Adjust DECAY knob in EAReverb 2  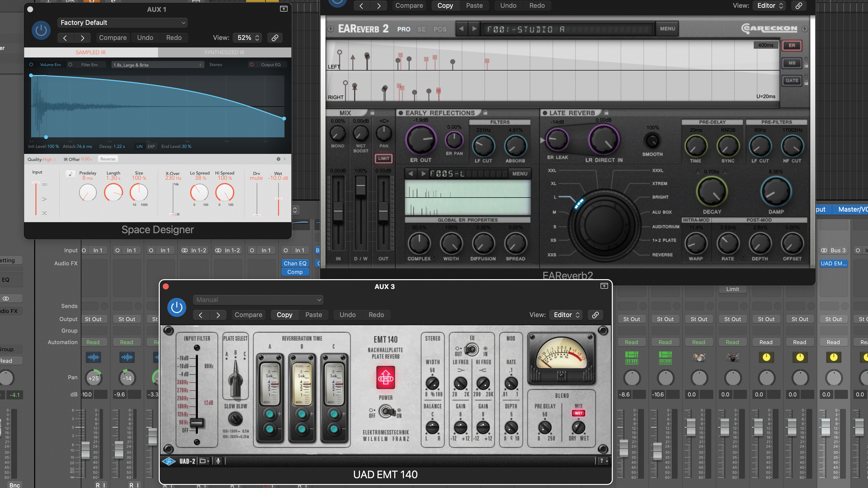712,191
